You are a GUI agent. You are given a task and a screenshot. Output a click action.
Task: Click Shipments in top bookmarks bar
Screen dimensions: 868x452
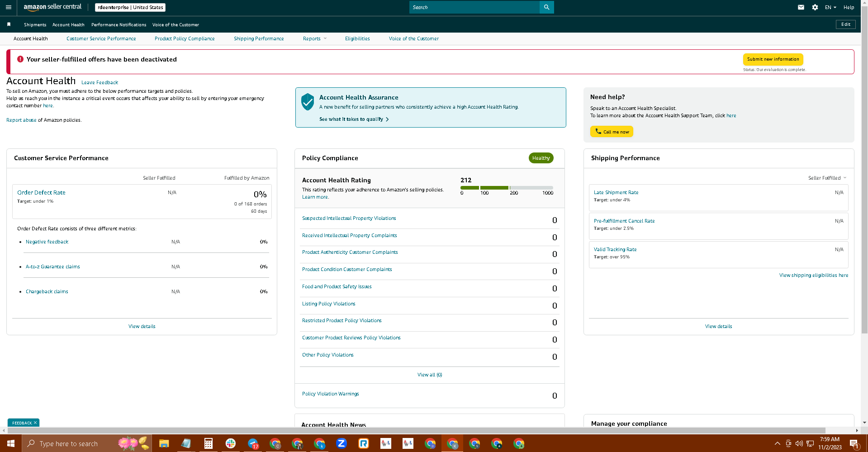(x=35, y=25)
